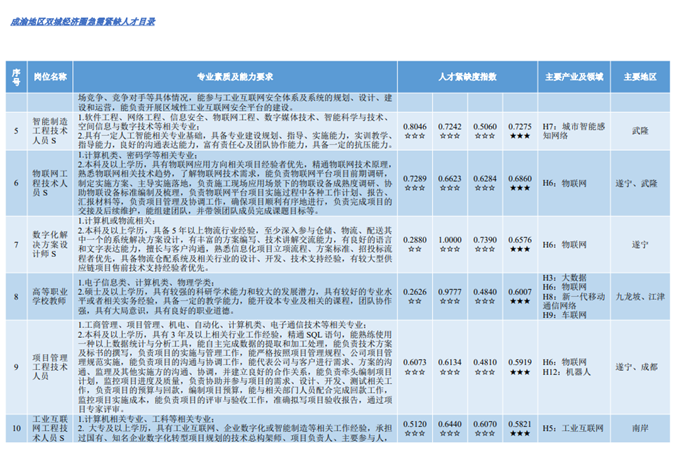The image size is (680, 455).
Task: Click row number 8
Action: 16,296
